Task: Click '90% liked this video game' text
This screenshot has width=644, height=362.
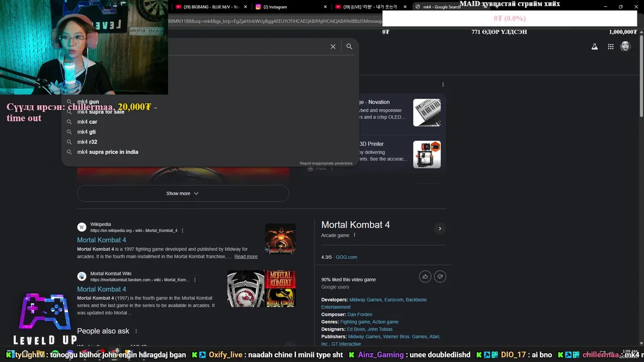Action: 349,280
